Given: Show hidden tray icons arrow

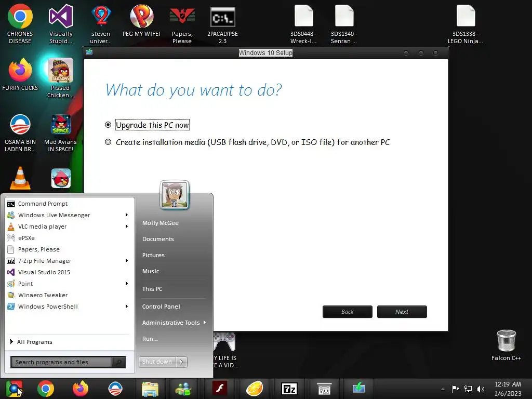Looking at the screenshot, I should pyautogui.click(x=443, y=389).
